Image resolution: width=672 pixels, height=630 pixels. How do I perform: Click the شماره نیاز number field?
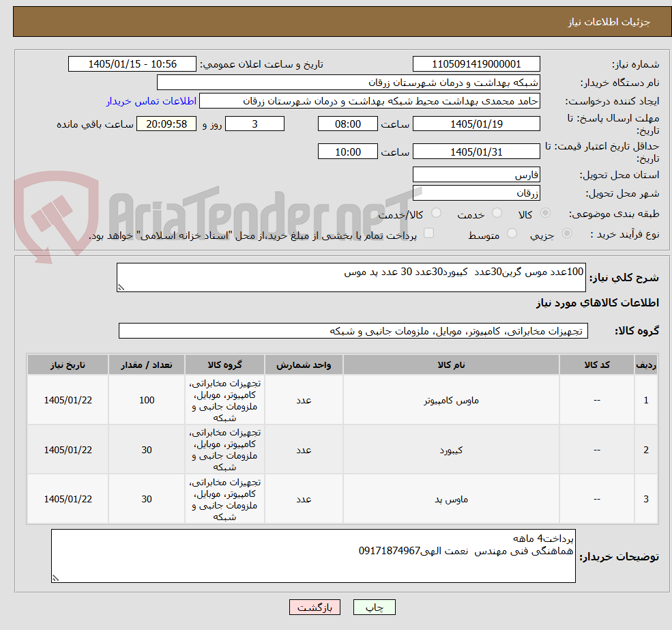(476, 64)
